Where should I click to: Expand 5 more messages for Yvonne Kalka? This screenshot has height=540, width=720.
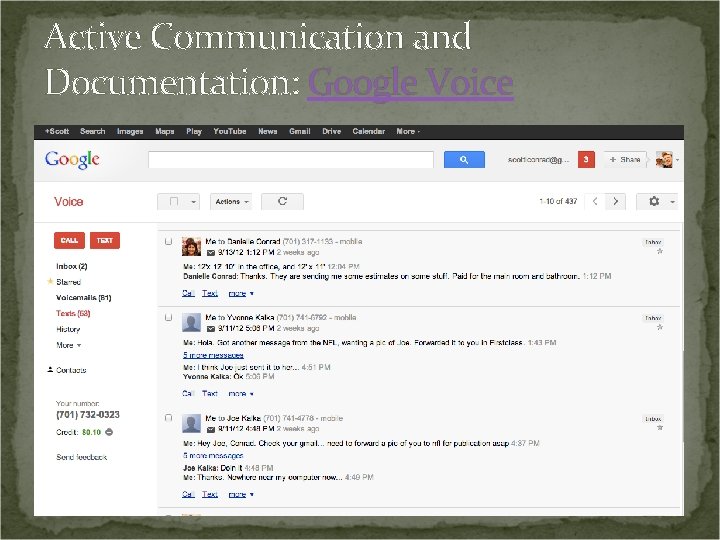click(213, 355)
